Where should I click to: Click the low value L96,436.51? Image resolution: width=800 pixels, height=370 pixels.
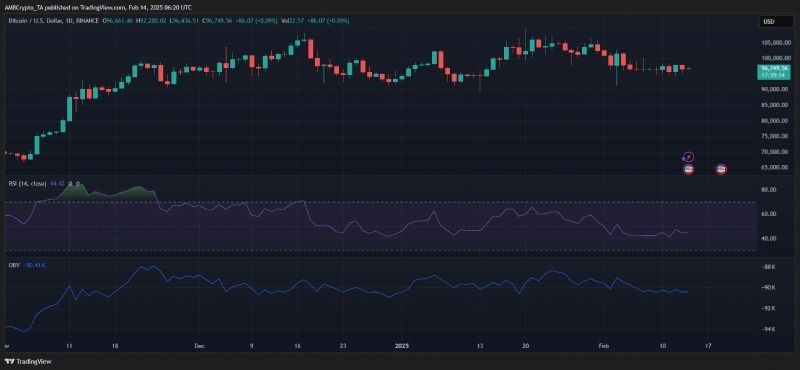coord(185,21)
